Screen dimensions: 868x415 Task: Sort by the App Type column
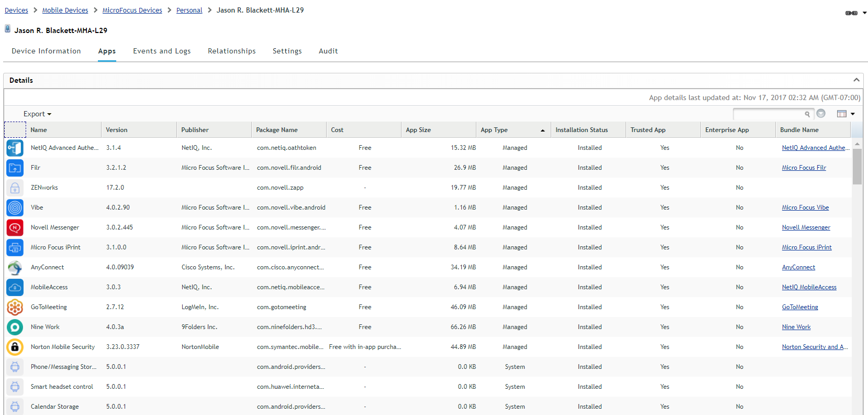(513, 130)
